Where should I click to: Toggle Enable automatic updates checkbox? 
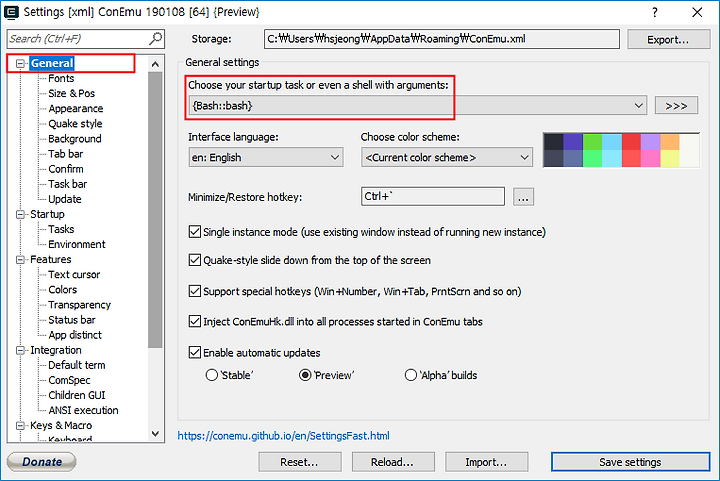pos(195,352)
